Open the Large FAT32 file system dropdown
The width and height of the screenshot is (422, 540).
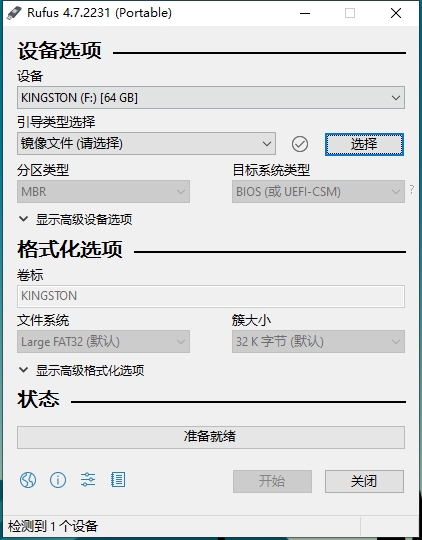click(x=103, y=342)
